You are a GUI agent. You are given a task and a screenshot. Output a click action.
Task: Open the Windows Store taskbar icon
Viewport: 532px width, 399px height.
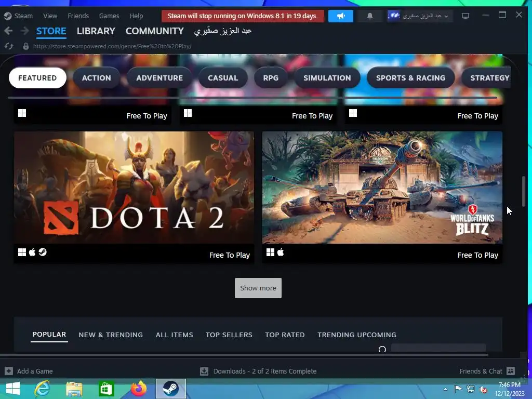(x=106, y=389)
